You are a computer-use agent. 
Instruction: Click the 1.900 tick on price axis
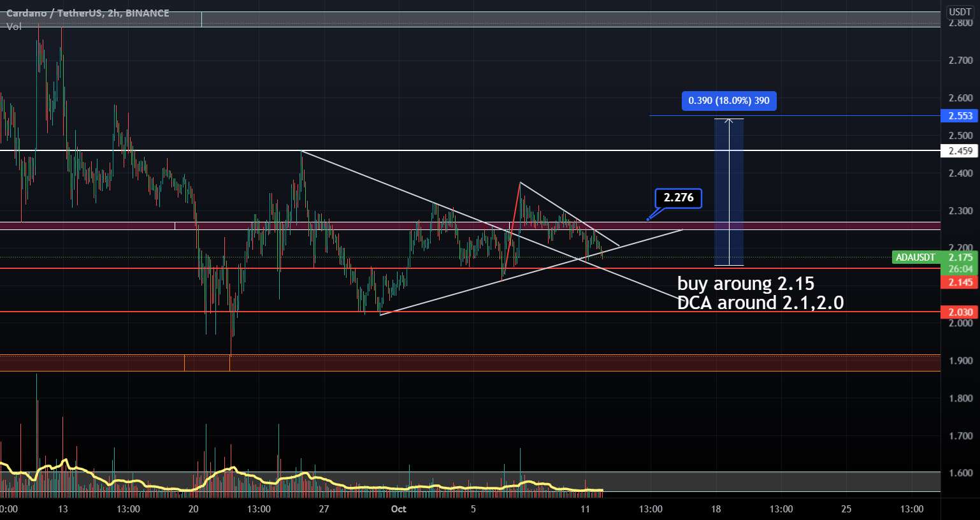[960, 361]
